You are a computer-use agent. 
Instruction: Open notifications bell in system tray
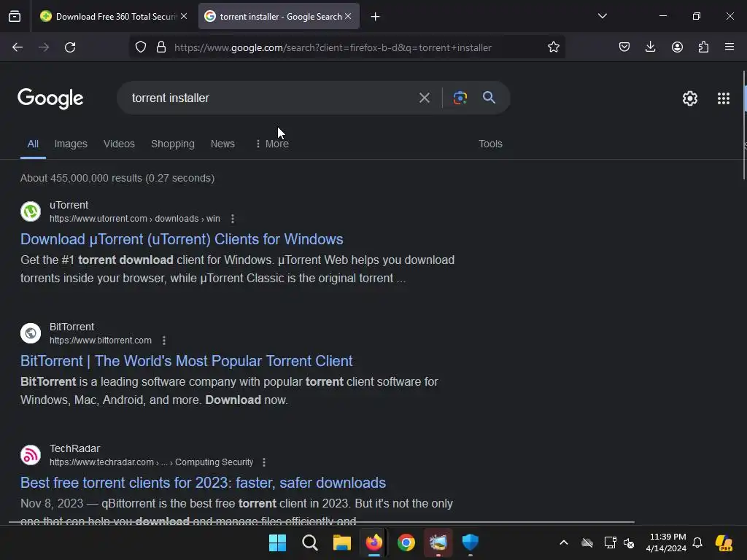[x=697, y=542]
